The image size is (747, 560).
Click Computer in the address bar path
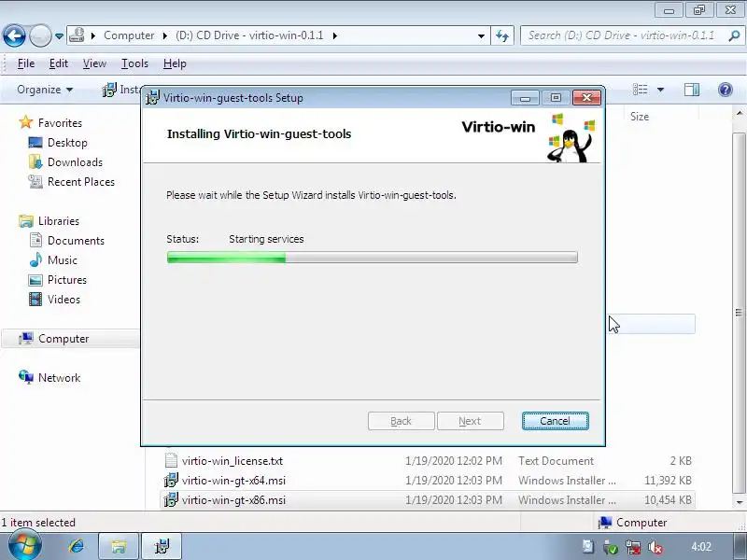pyautogui.click(x=129, y=35)
